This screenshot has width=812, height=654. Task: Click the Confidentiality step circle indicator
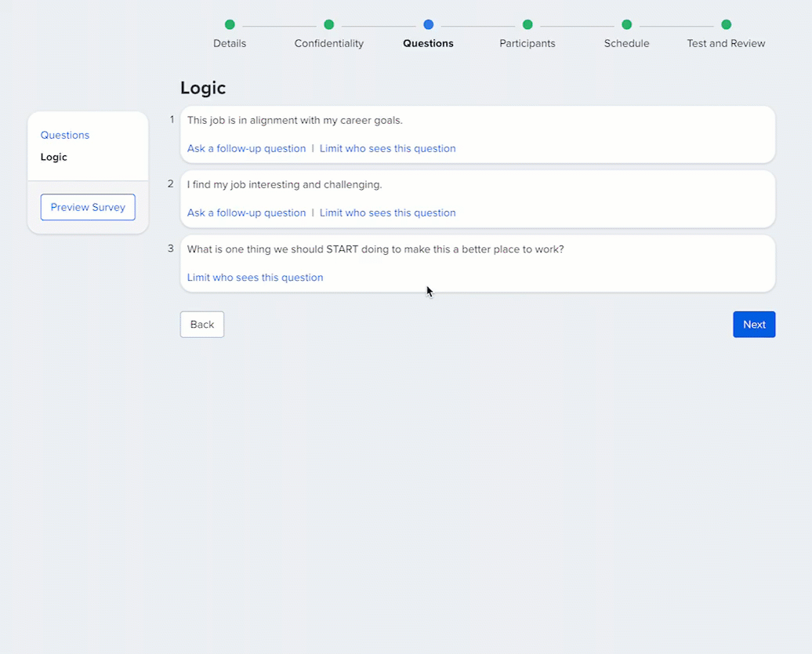point(329,25)
